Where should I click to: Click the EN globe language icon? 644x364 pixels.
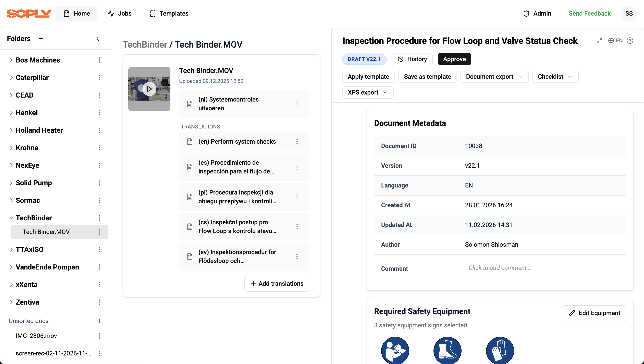[x=615, y=41]
